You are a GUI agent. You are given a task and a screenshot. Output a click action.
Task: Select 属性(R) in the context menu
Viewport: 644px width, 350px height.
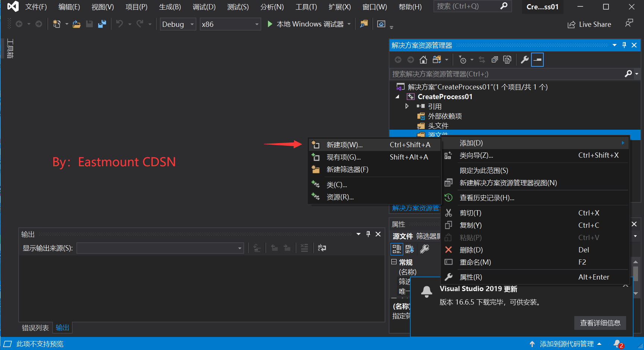click(x=535, y=277)
